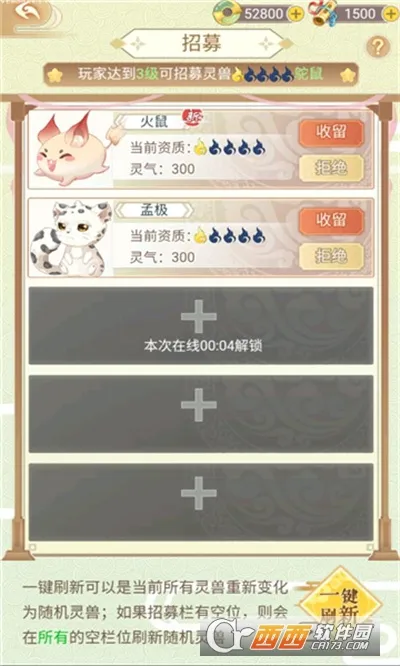This screenshot has width=400, height=666.
Task: Add more coins with the plus beside 52800
Action: pos(296,14)
